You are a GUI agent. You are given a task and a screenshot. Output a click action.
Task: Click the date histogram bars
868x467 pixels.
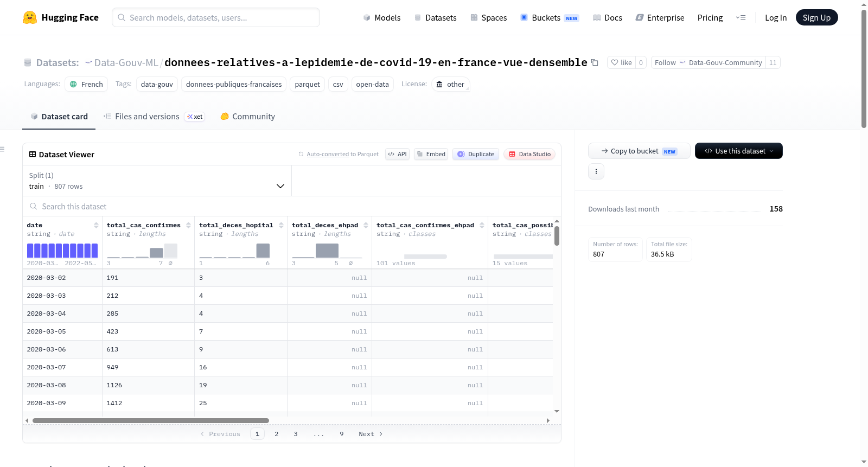(x=62, y=250)
